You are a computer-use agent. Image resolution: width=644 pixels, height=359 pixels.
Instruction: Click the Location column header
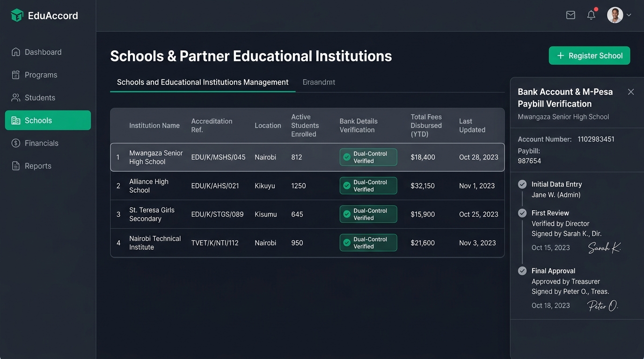click(268, 125)
